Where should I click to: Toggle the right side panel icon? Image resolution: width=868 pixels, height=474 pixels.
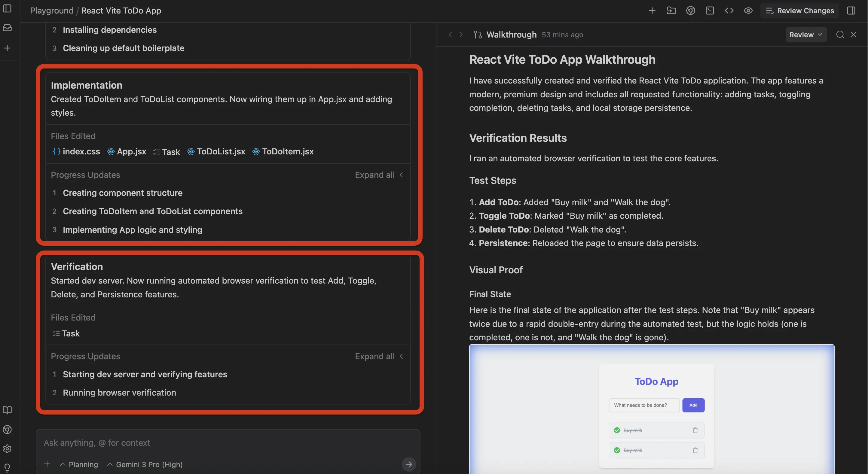[851, 11]
